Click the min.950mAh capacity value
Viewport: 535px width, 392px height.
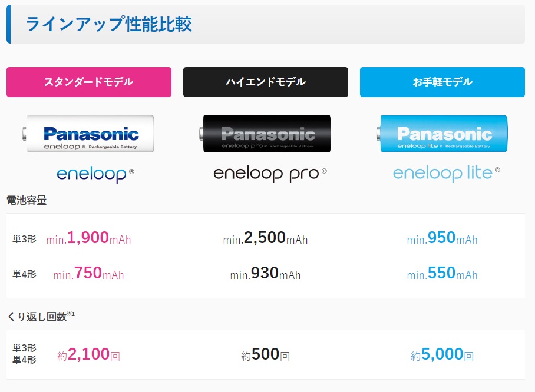pyautogui.click(x=442, y=238)
